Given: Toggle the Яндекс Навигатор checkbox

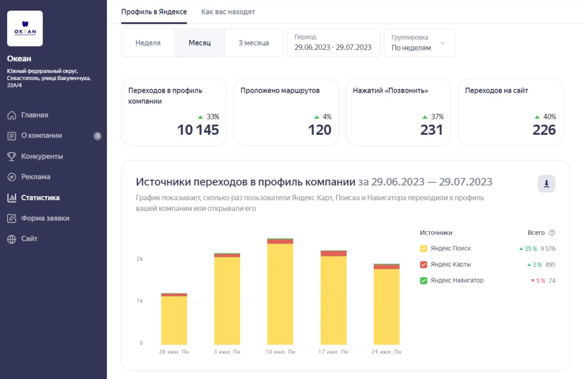Looking at the screenshot, I should [424, 281].
